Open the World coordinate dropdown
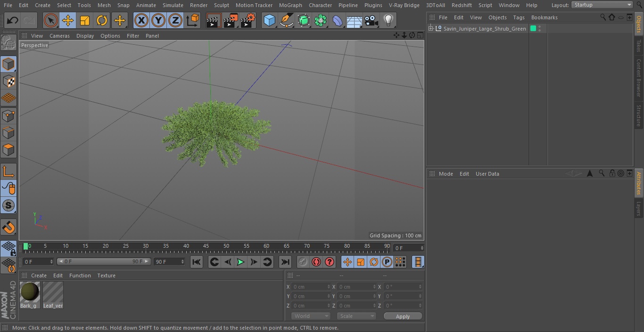 [311, 316]
